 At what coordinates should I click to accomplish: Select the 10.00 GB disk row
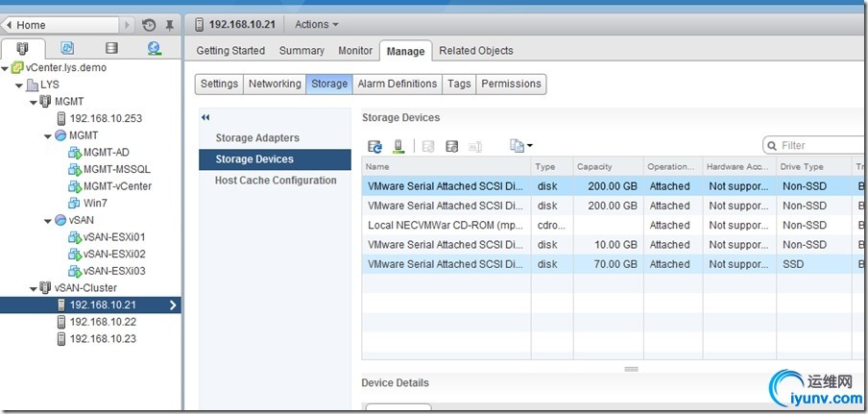(615, 245)
